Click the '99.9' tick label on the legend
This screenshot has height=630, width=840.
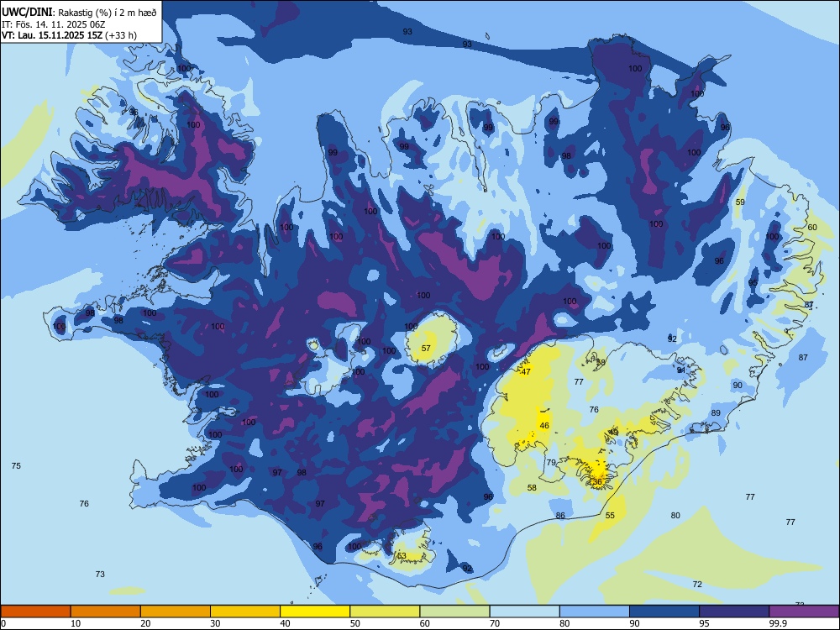(777, 623)
